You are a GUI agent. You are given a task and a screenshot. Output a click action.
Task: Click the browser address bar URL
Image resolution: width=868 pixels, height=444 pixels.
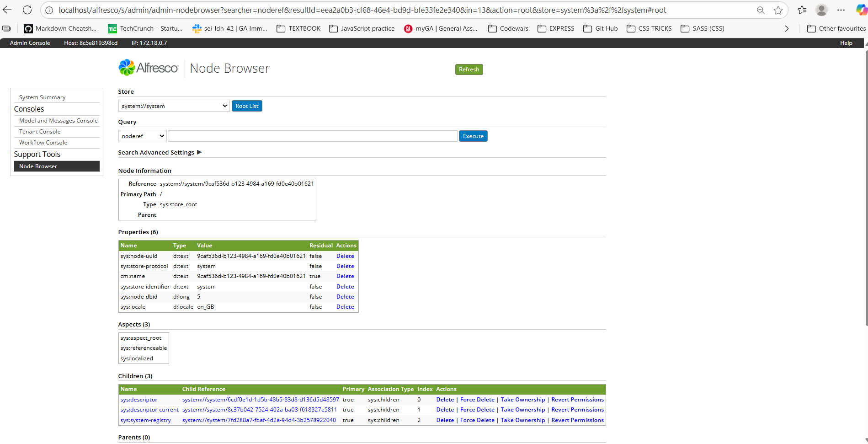[x=362, y=10]
